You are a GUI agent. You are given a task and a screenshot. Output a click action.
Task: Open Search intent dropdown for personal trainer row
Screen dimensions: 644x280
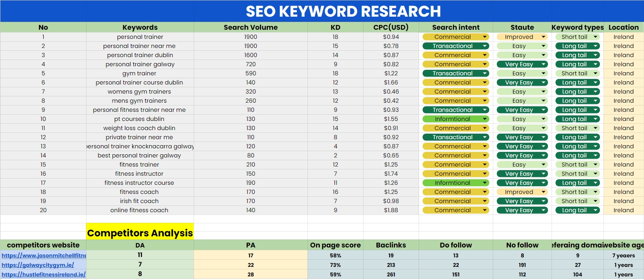pyautogui.click(x=484, y=37)
